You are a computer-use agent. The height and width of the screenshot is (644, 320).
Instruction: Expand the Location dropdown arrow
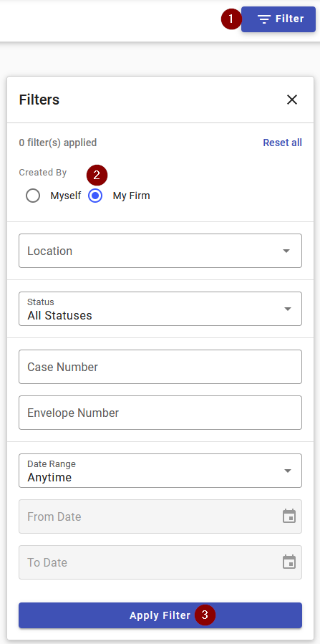click(x=286, y=251)
